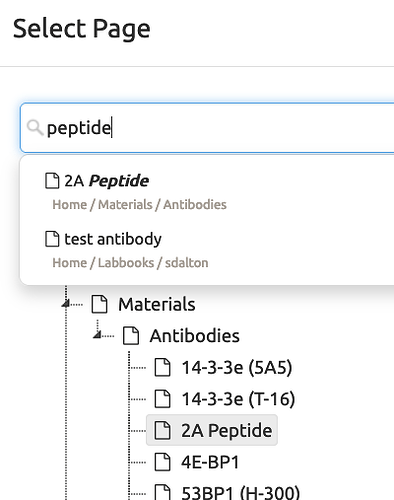Viewport: 394px width, 500px height.
Task: Click the page icon beside test antibody result
Action: (52, 239)
